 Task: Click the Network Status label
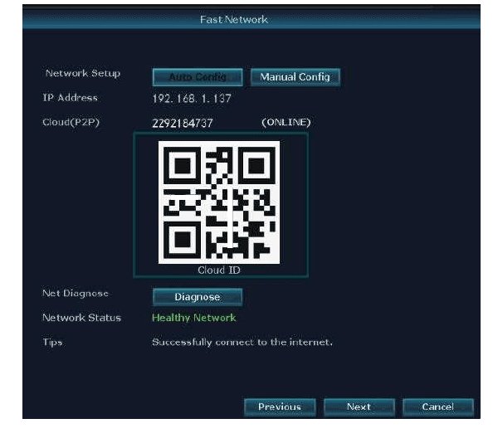(x=81, y=318)
